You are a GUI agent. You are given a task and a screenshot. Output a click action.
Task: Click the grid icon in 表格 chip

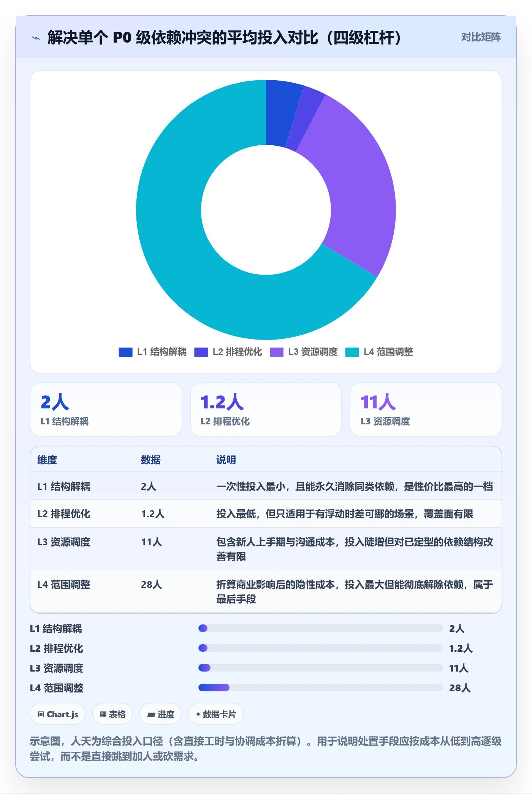pos(103,715)
